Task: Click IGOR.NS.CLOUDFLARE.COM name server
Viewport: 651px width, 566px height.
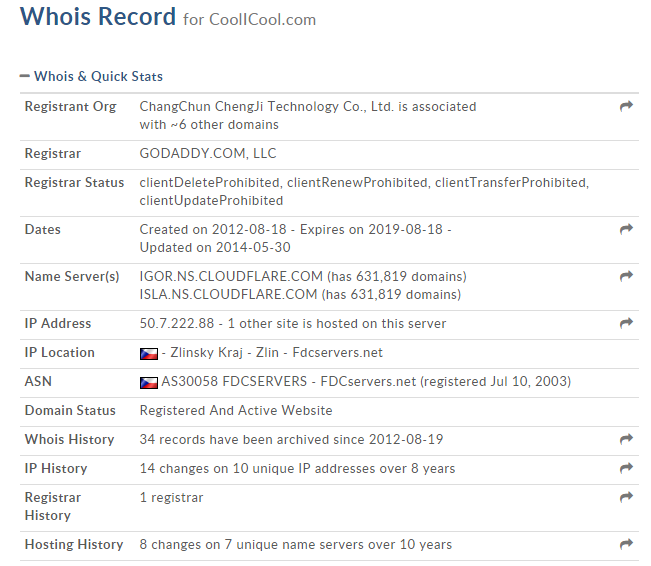Action: [231, 277]
